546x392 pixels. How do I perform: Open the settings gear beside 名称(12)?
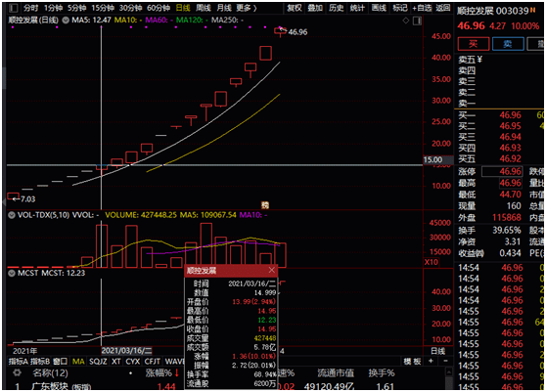(x=17, y=373)
